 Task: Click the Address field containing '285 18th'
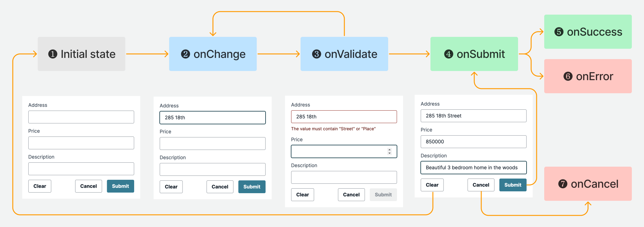[x=213, y=117]
